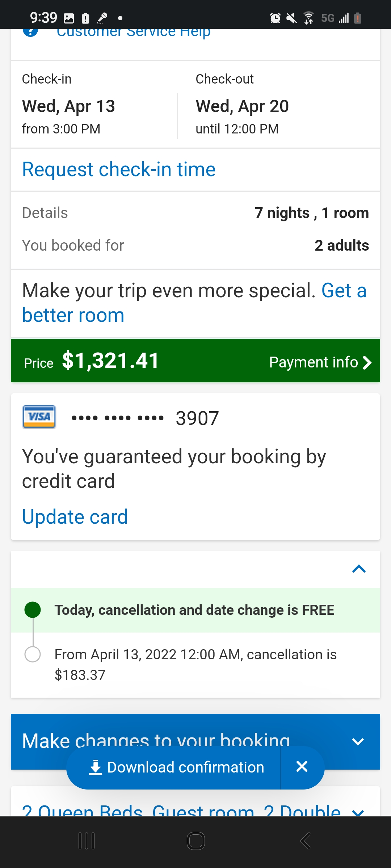The image size is (391, 868).
Task: Tap the alarm icon in status bar
Action: (275, 18)
